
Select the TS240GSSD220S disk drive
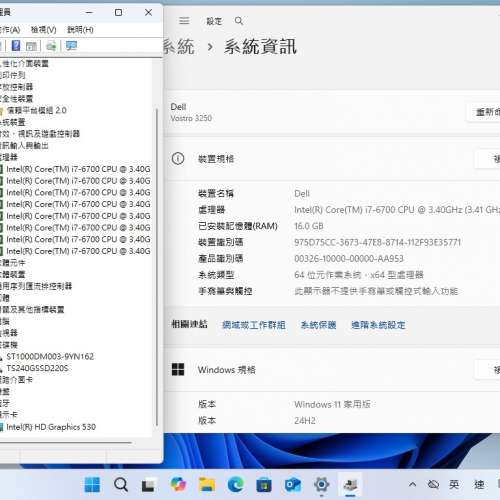coord(37,368)
